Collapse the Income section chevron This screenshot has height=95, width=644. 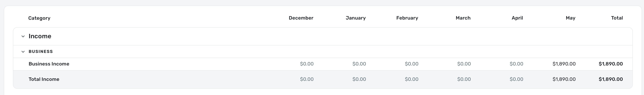[x=23, y=36]
